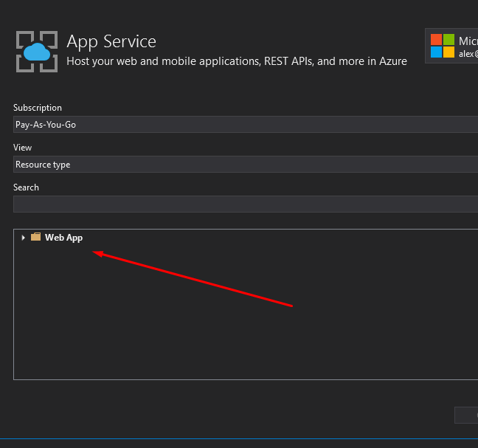The width and height of the screenshot is (478, 448).
Task: Expand the Web App tree node arrow
Action: point(24,238)
